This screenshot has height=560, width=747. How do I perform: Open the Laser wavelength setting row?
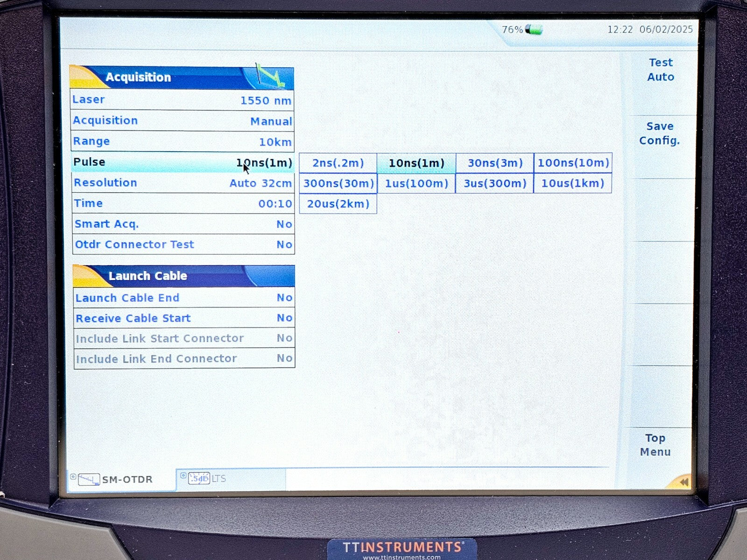pyautogui.click(x=182, y=100)
